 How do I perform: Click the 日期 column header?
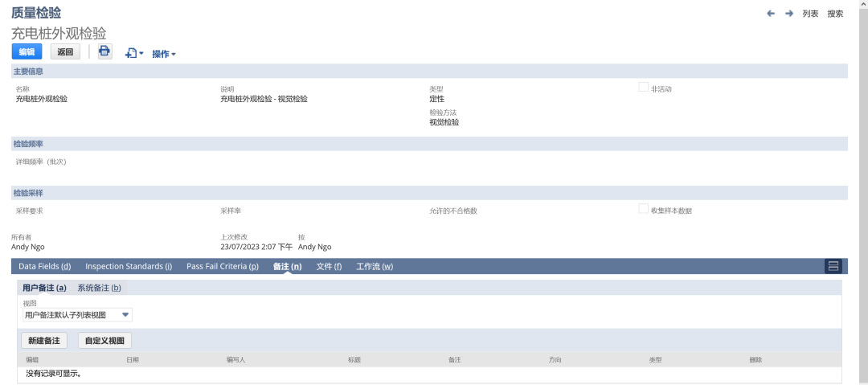point(133,360)
